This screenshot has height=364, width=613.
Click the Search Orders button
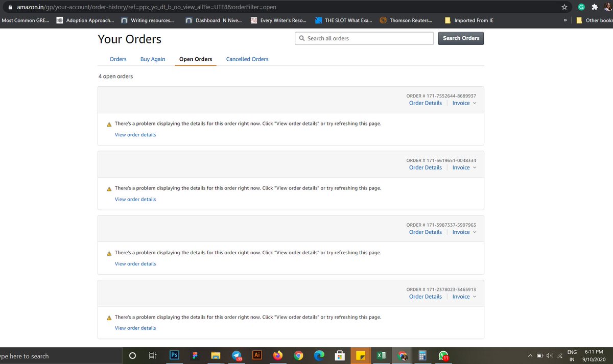(x=461, y=38)
